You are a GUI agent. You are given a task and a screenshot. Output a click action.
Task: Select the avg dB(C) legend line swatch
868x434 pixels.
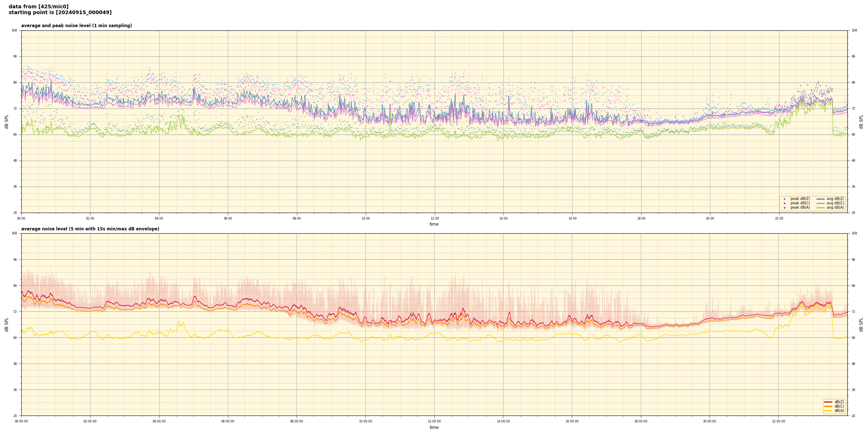tap(821, 203)
